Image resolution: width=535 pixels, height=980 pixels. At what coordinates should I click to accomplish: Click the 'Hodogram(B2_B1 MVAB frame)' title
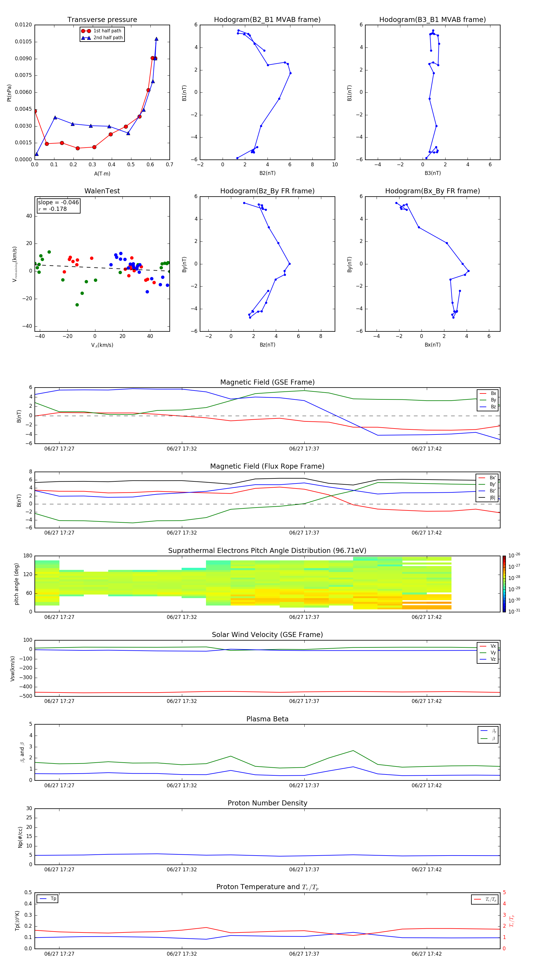coord(267,20)
